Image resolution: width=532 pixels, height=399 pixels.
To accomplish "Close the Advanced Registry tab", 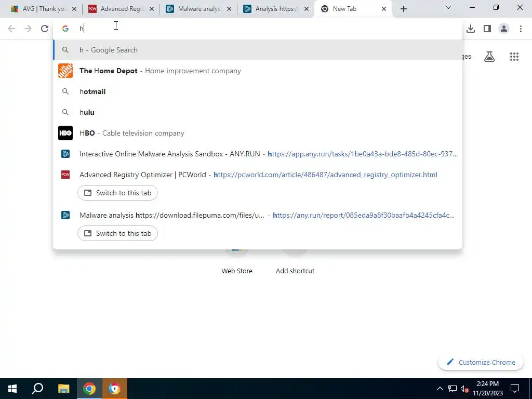I will pos(152,9).
